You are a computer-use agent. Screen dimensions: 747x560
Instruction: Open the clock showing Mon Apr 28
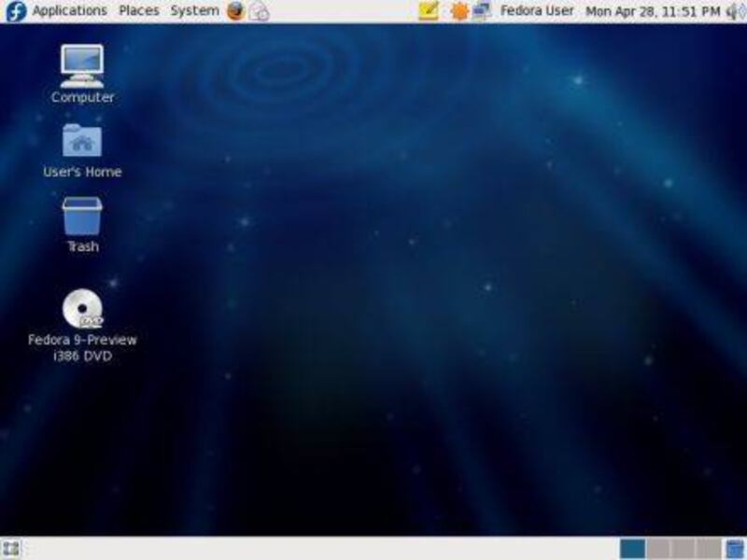tap(652, 11)
